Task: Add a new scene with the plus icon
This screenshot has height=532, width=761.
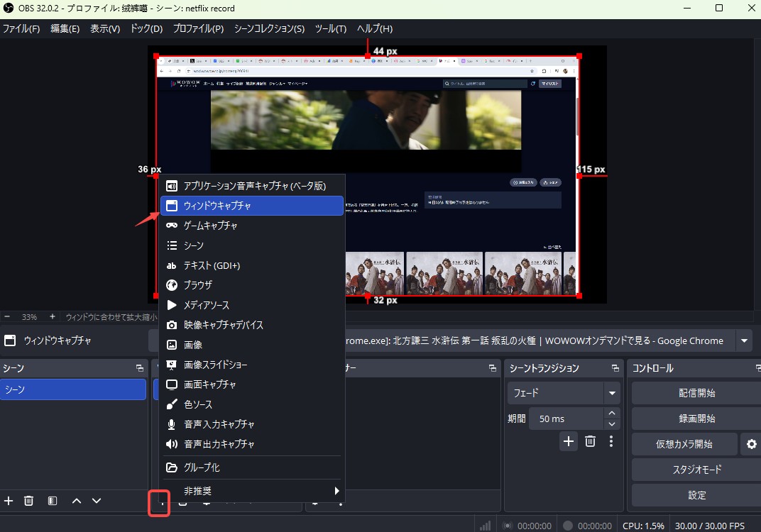Action: point(9,501)
